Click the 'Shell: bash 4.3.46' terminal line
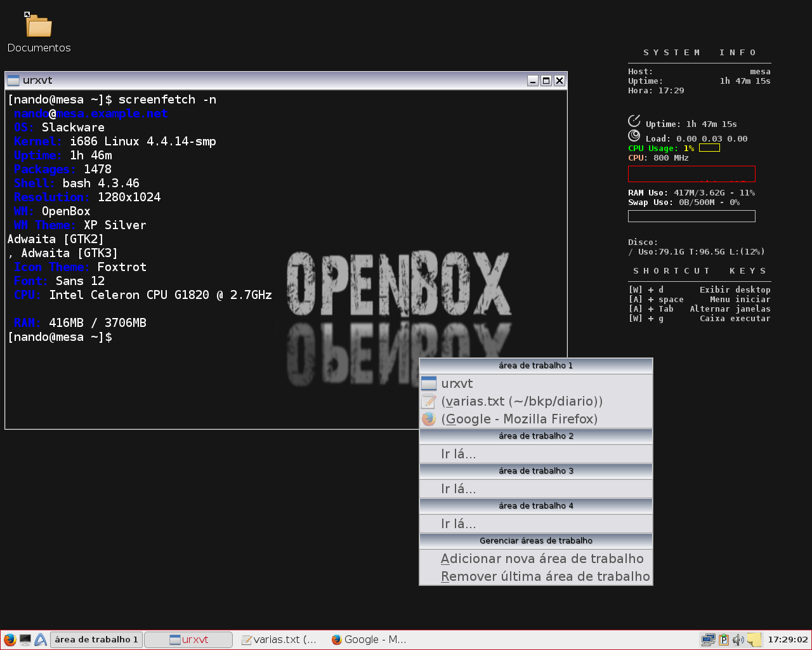This screenshot has height=650, width=812. 77,183
